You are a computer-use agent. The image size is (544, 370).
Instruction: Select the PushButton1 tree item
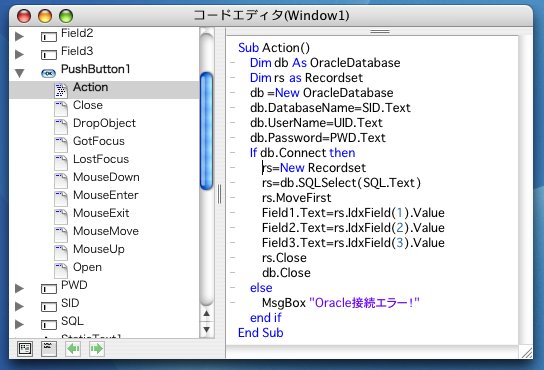pyautogui.click(x=95, y=69)
